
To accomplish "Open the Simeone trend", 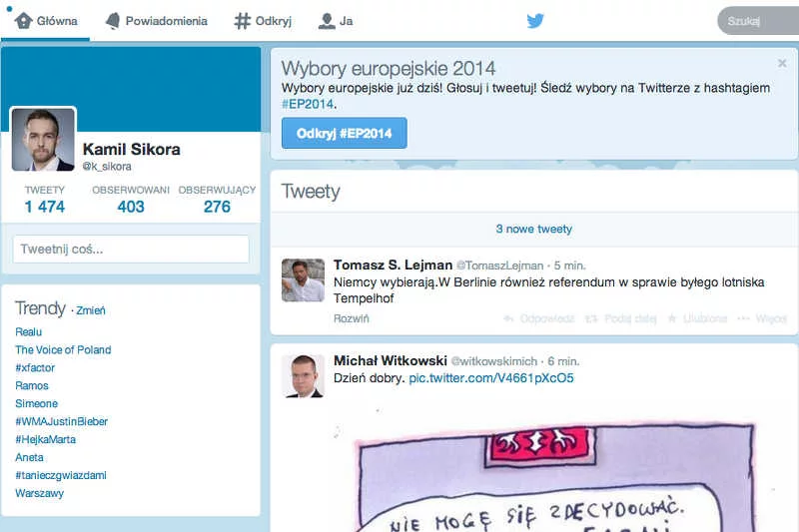I will (36, 403).
